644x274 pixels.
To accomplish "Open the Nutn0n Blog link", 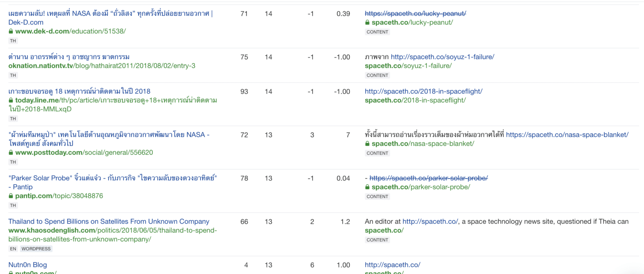I will pos(28,265).
